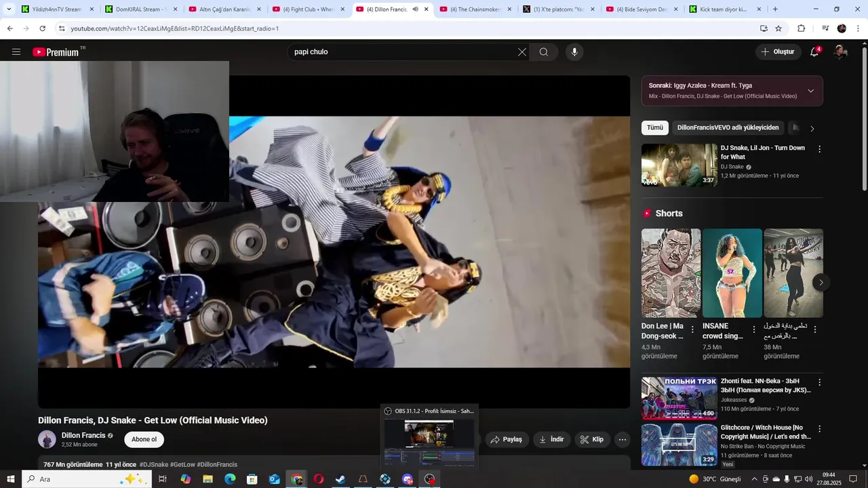Screen dimensions: 868x488
Task: Switch to the DomKIRAL Stream tab
Action: [x=141, y=9]
